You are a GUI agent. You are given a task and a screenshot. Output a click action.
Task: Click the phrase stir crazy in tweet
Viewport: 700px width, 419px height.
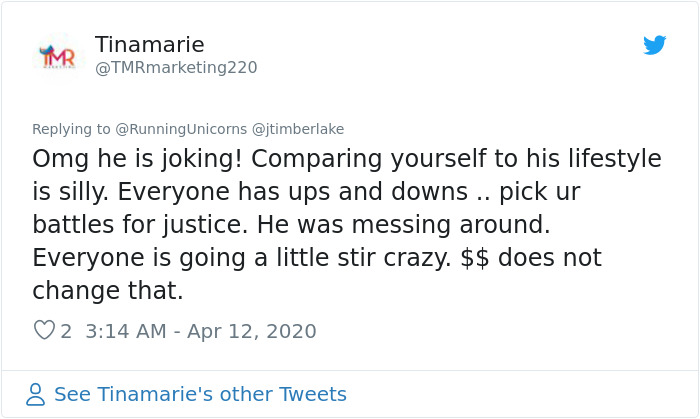tap(397, 258)
